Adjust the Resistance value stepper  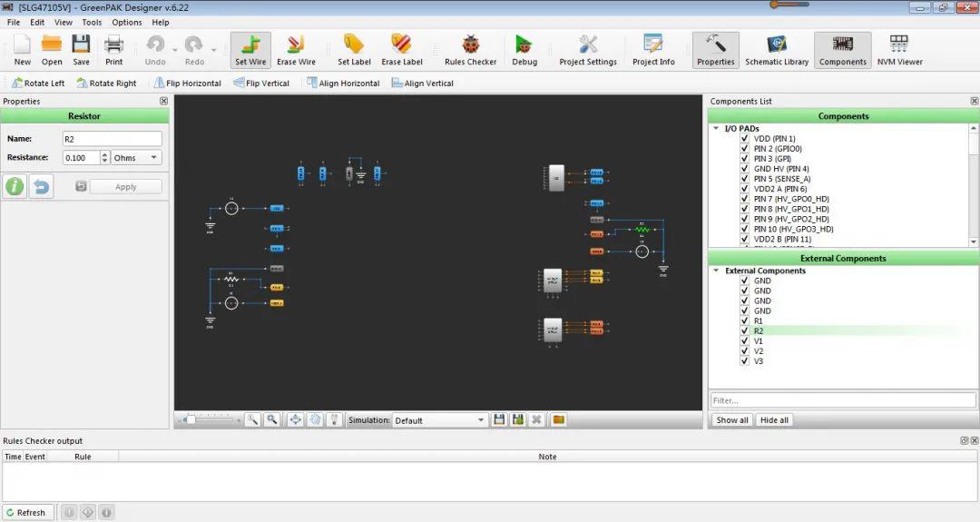[104, 158]
